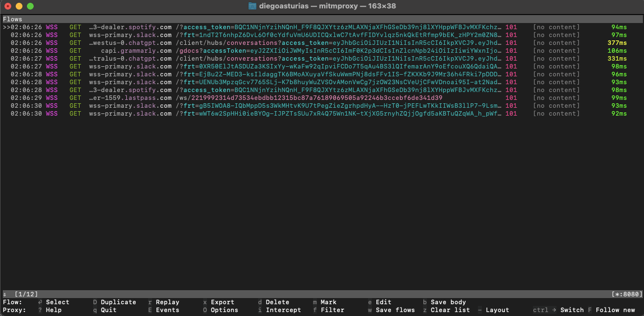Click the 106ms duration of the grammarly flow
644x316 pixels.
tap(617, 51)
